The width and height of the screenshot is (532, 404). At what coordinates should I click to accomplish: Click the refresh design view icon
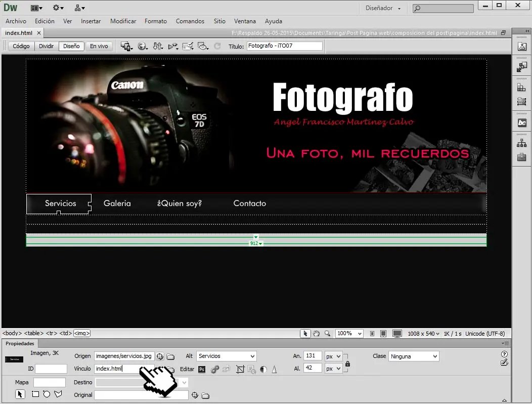[x=217, y=46]
